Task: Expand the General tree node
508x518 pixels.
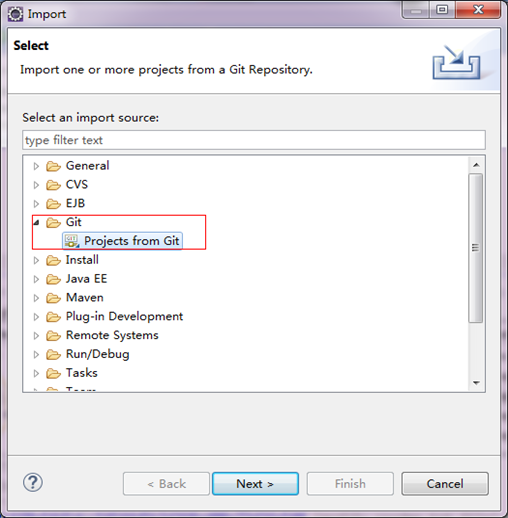Action: (36, 166)
